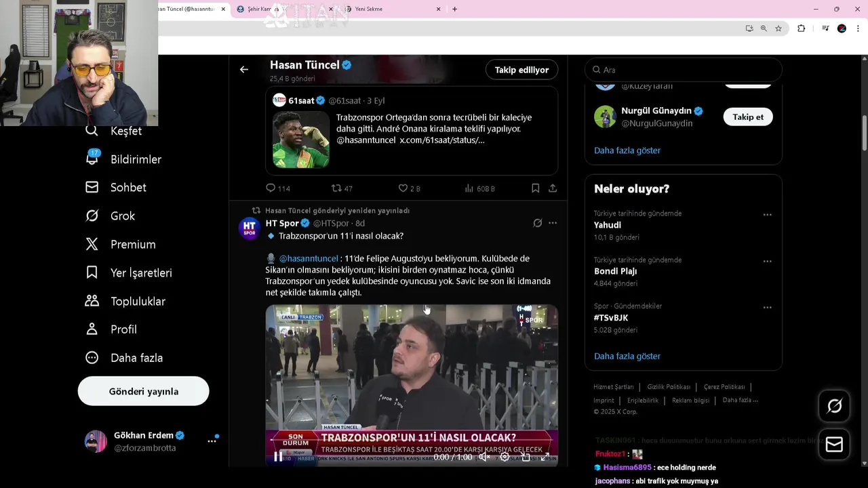Open video settings gear
Image resolution: width=868 pixels, height=488 pixels.
pos(505,457)
